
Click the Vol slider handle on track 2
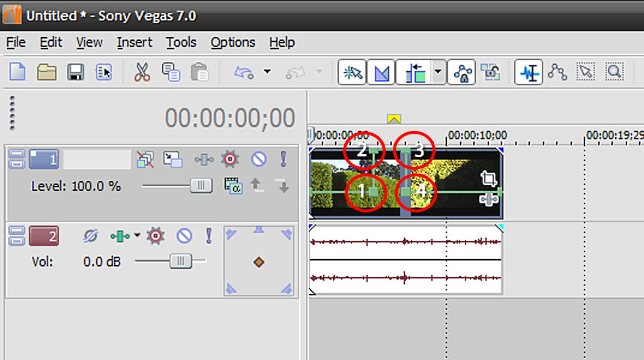[181, 261]
